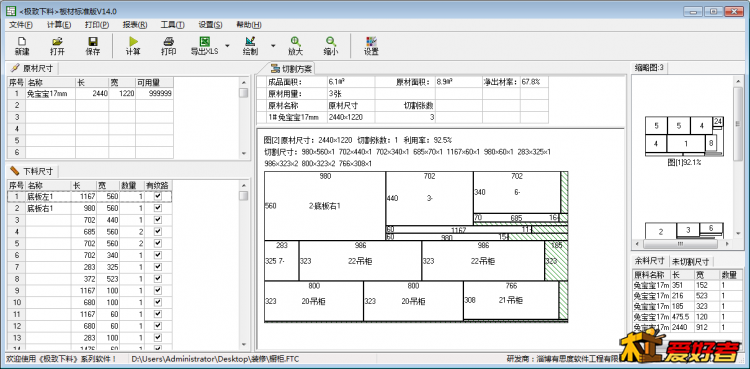The width and height of the screenshot is (750, 369).
Task: Open 设置 settings toolbar icon
Action: coord(371,46)
